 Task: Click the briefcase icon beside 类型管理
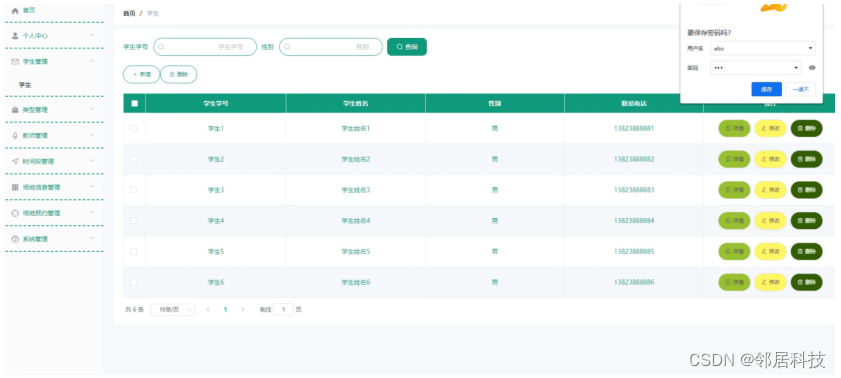[x=15, y=110]
